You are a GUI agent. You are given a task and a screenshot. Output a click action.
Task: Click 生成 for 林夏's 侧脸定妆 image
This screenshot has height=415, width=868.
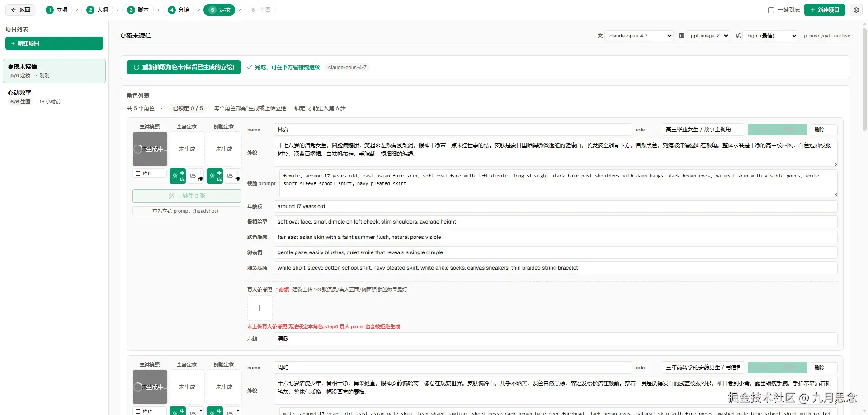215,176
